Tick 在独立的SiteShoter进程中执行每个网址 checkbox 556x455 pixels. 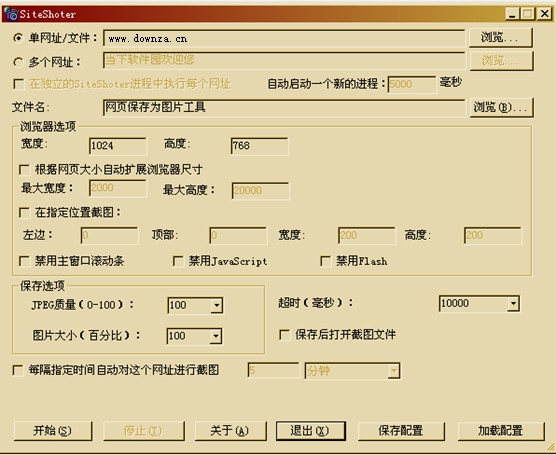coord(18,84)
